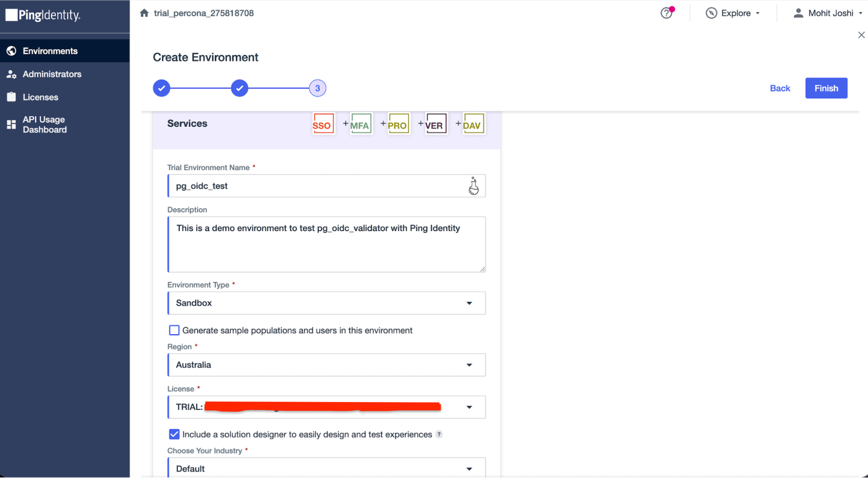Enable generate sample populations checkbox
Viewport: 868px width, 478px height.
[x=174, y=330]
